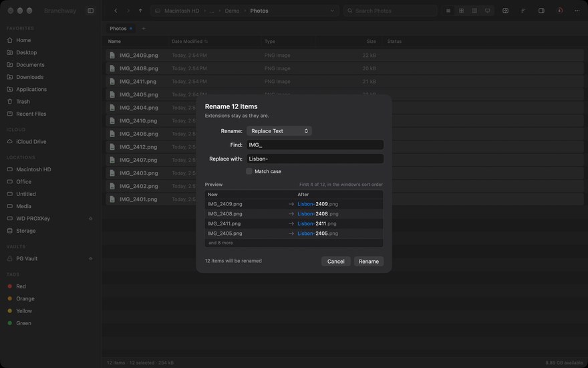Sort by Type column header
Screen dimensions: 588x368
270,41
